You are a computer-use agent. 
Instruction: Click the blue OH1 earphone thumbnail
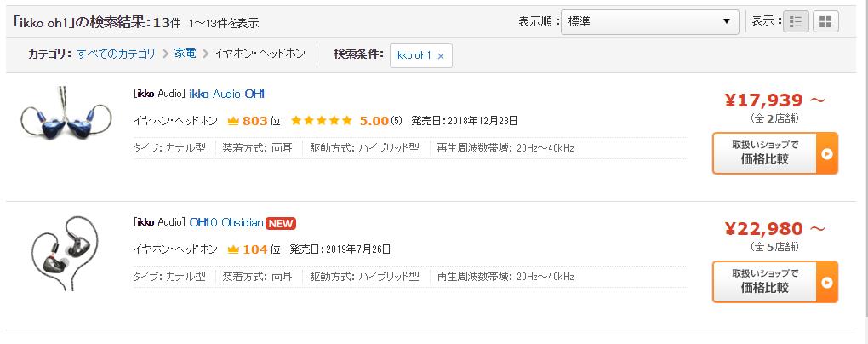tap(60, 125)
